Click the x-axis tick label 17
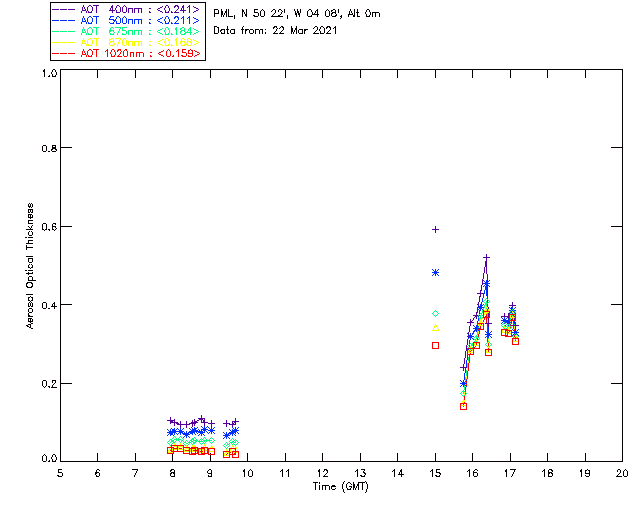 [x=510, y=473]
